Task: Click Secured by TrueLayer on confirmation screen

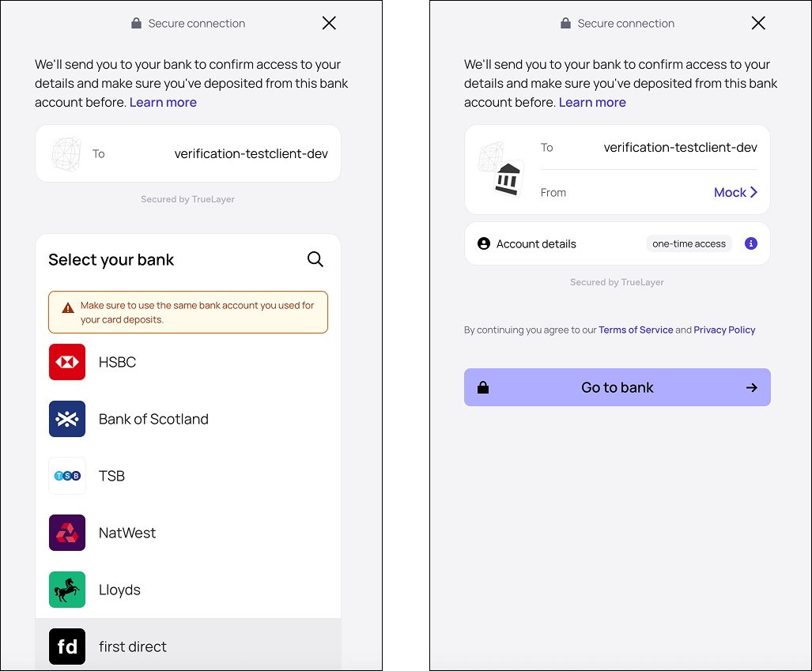Action: pyautogui.click(x=617, y=282)
